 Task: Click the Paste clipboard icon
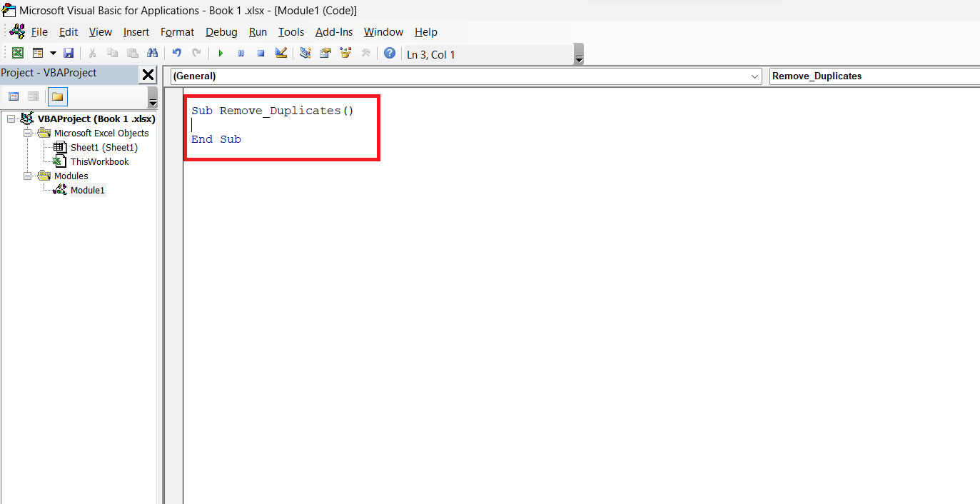coord(133,54)
